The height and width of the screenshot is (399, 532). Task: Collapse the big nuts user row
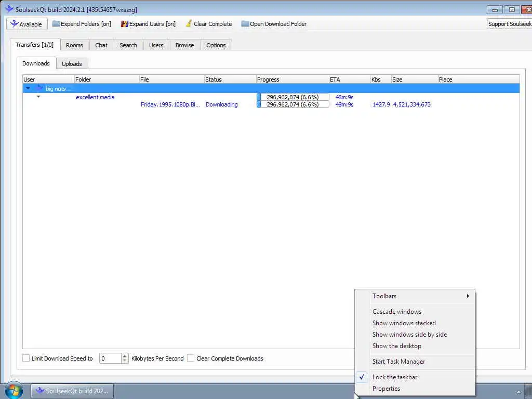(28, 88)
